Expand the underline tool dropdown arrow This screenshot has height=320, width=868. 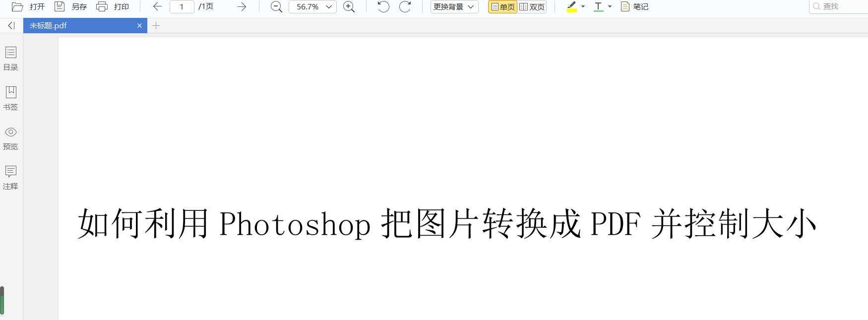click(x=610, y=6)
